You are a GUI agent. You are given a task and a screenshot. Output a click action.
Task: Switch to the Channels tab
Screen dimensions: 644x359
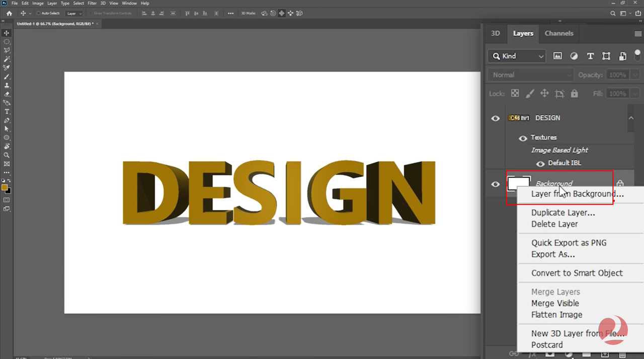[x=558, y=33]
